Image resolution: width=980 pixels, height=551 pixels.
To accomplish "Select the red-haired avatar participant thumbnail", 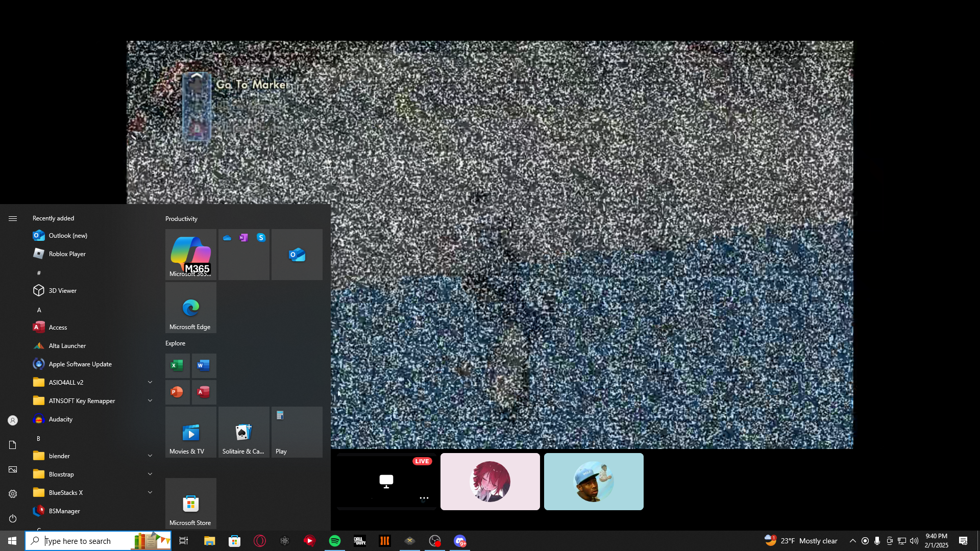I will pos(489,481).
